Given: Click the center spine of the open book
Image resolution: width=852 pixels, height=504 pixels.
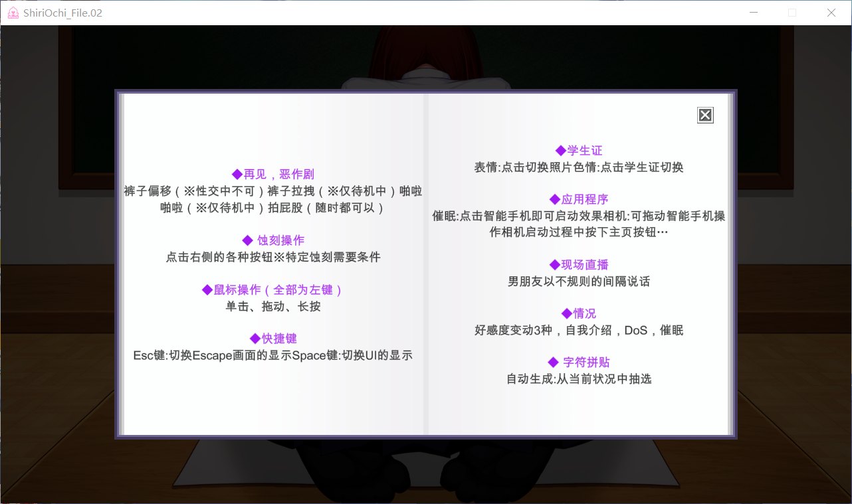Looking at the screenshot, I should 426,266.
